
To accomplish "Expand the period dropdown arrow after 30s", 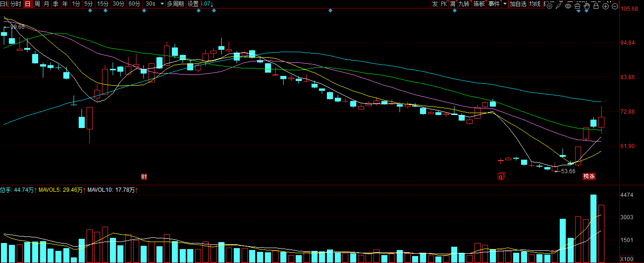I will (162, 4).
